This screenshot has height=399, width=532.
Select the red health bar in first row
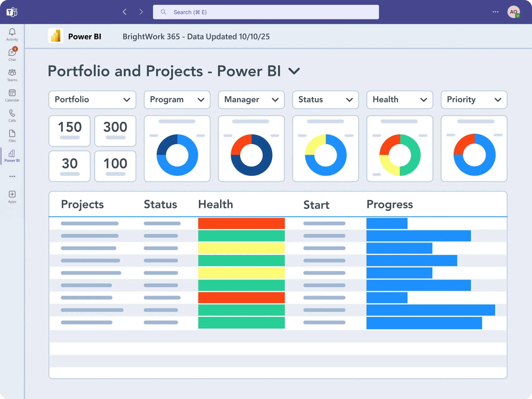[241, 223]
